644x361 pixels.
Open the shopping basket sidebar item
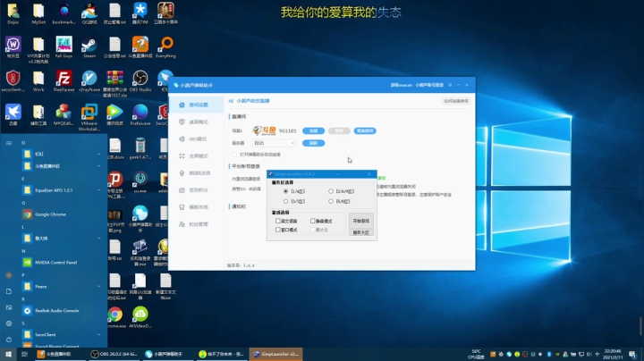[196, 207]
